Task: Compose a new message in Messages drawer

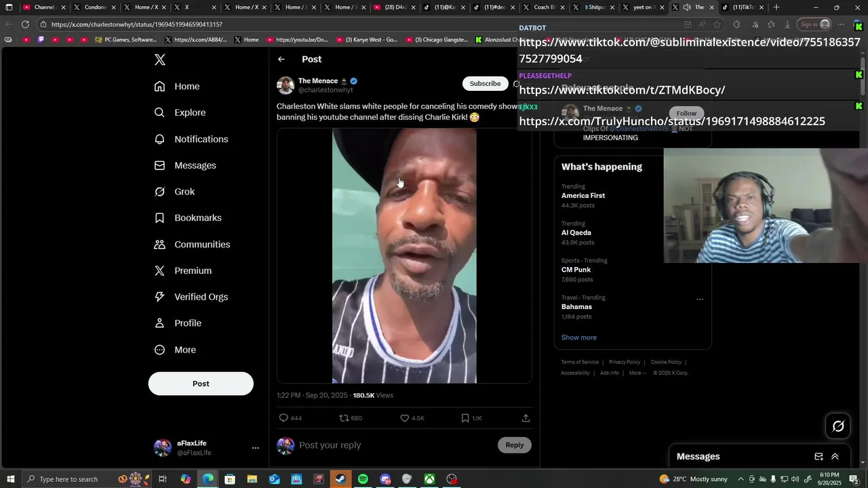Action: [x=818, y=457]
